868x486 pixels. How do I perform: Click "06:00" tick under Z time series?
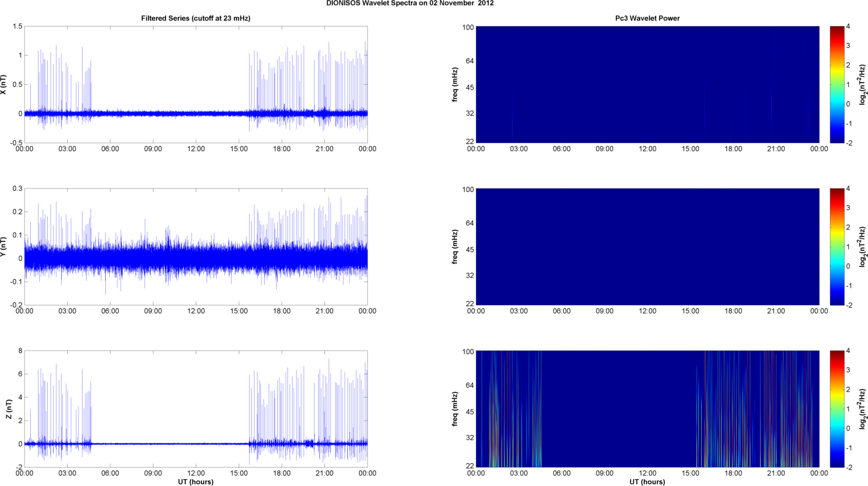(x=110, y=473)
